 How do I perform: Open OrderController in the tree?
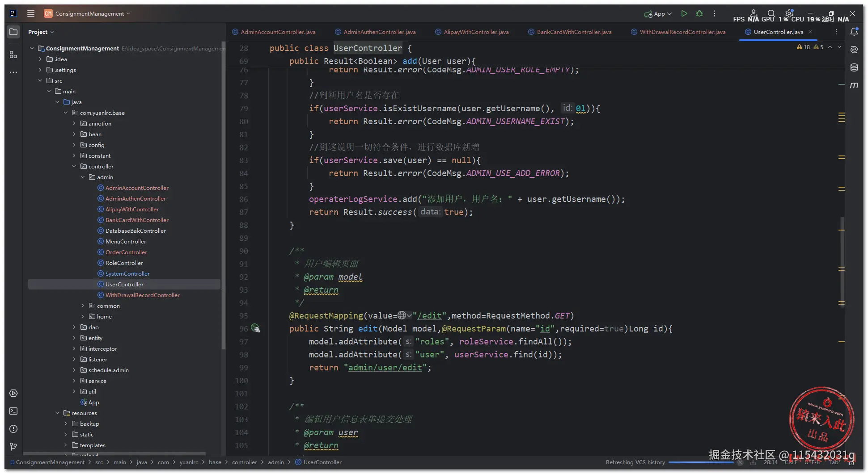pyautogui.click(x=126, y=252)
